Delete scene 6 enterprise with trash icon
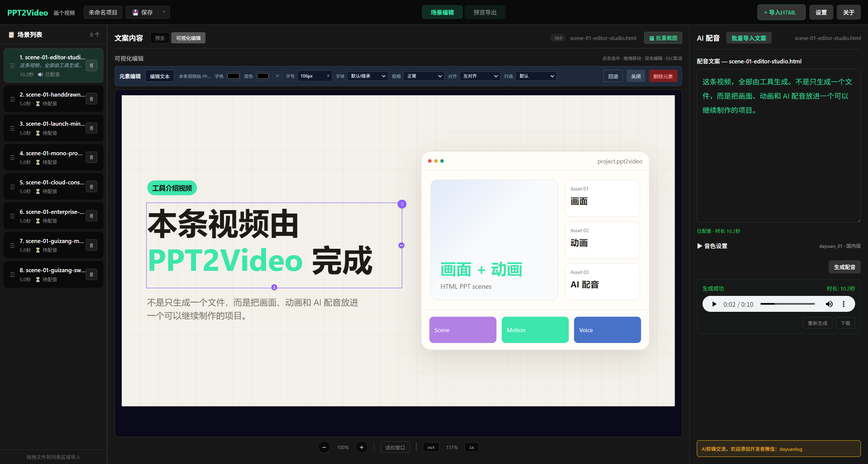Image resolution: width=868 pixels, height=464 pixels. [x=92, y=216]
